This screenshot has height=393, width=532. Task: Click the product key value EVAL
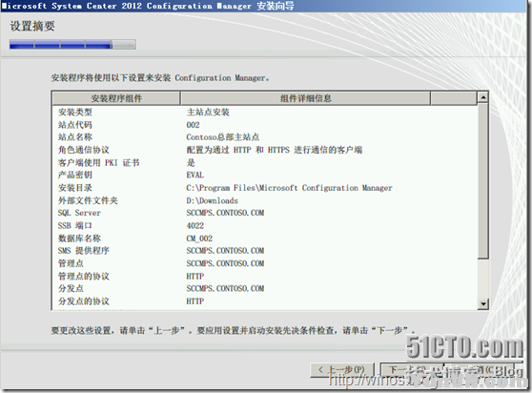coord(195,176)
